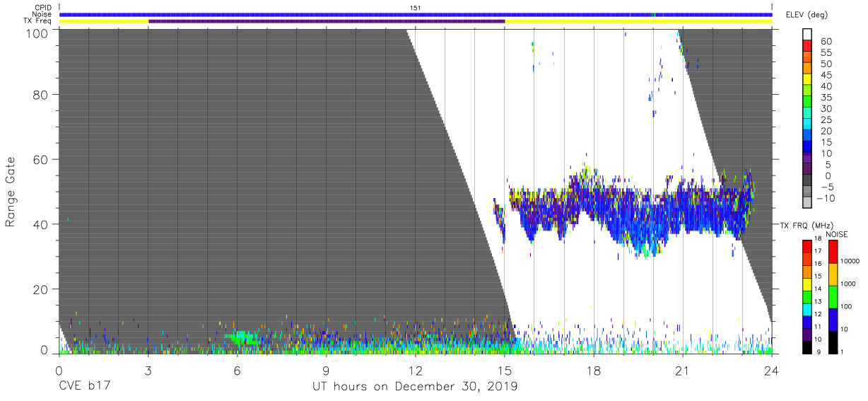Screen dimensions: 868x401
Task: Select the orange segment of NOISE colorbar
Action: click(833, 274)
